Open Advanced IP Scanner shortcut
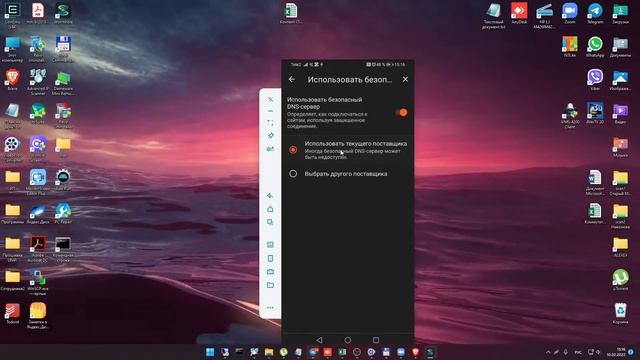This screenshot has height=360, width=640. pyautogui.click(x=38, y=82)
